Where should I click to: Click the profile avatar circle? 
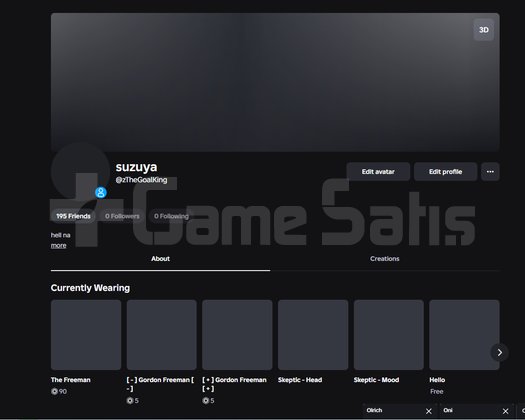(x=80, y=170)
